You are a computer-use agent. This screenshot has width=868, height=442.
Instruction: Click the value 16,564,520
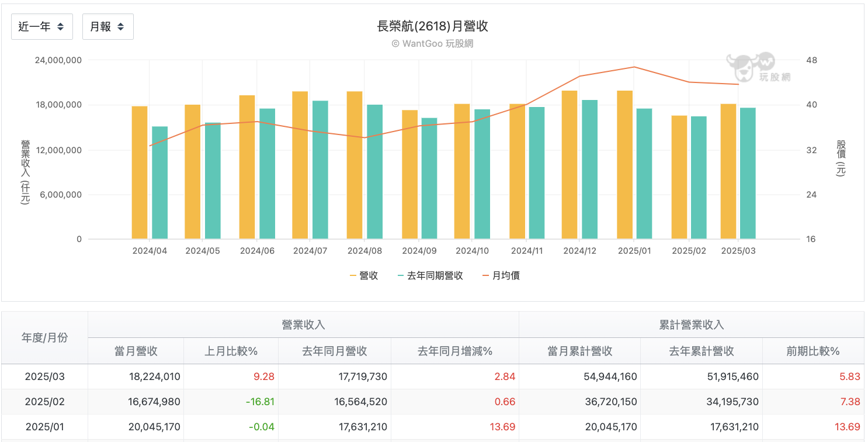pos(362,402)
